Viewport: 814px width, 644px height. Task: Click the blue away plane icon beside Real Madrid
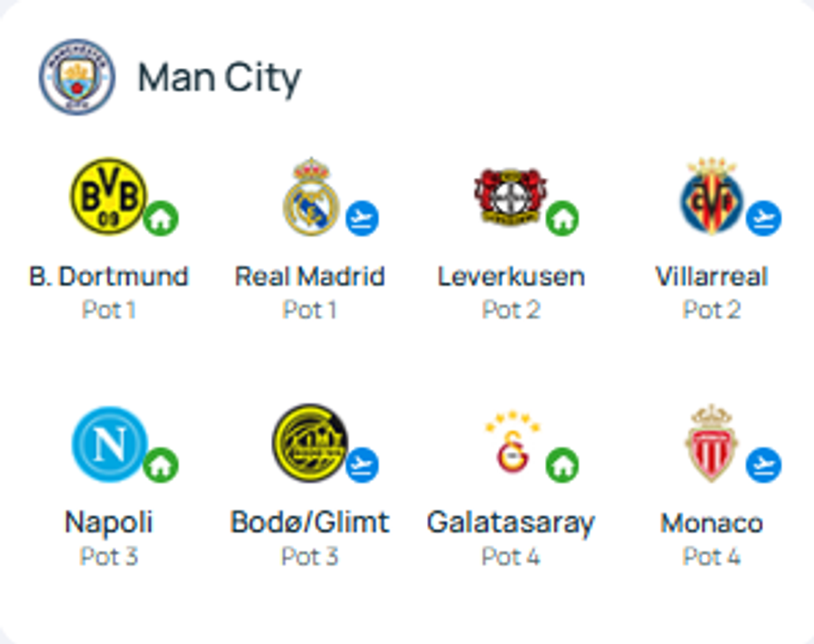click(361, 219)
